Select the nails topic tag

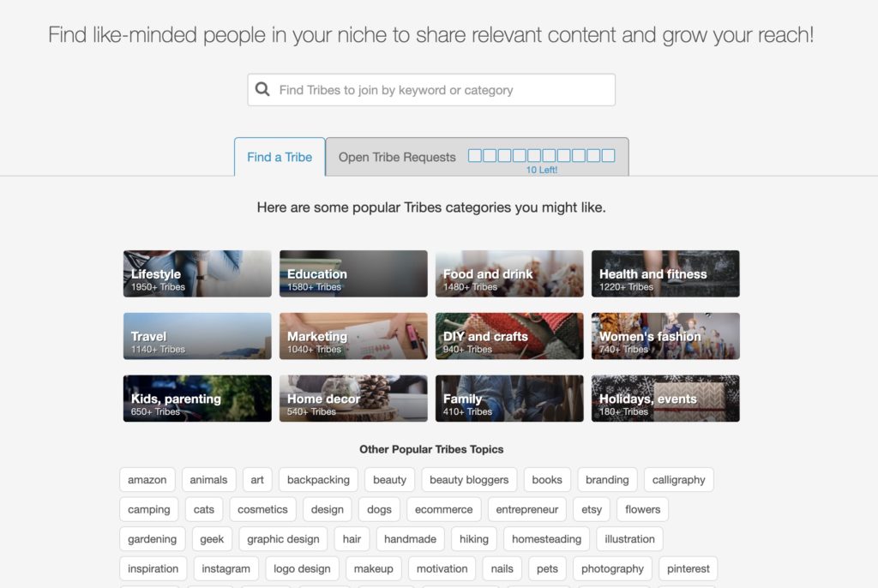tap(502, 569)
